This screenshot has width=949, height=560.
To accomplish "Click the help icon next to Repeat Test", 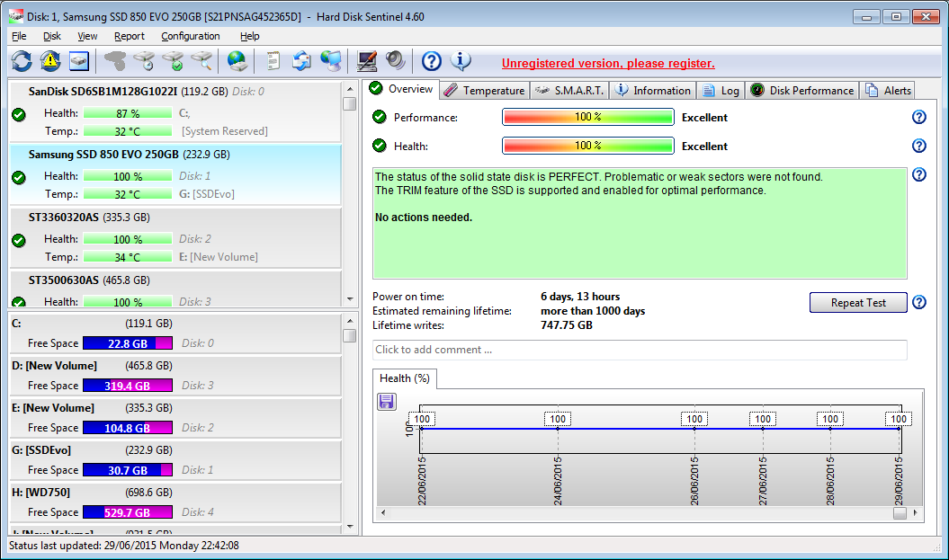I will [x=918, y=302].
